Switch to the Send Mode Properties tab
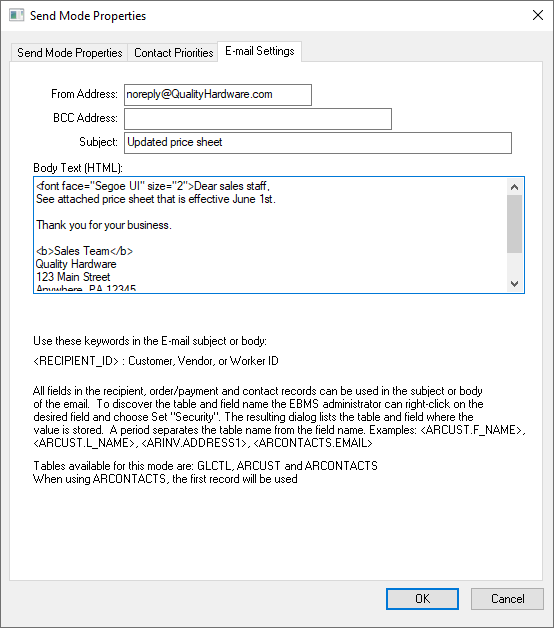 point(69,53)
